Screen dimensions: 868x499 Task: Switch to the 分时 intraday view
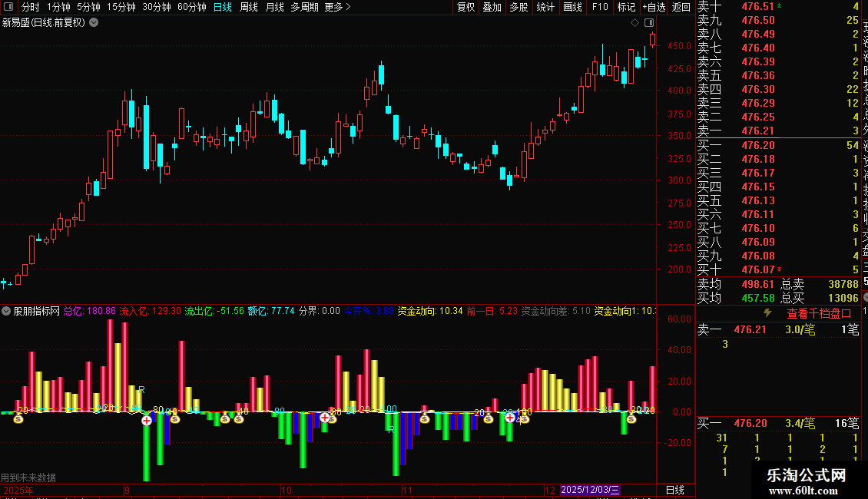[x=31, y=7]
